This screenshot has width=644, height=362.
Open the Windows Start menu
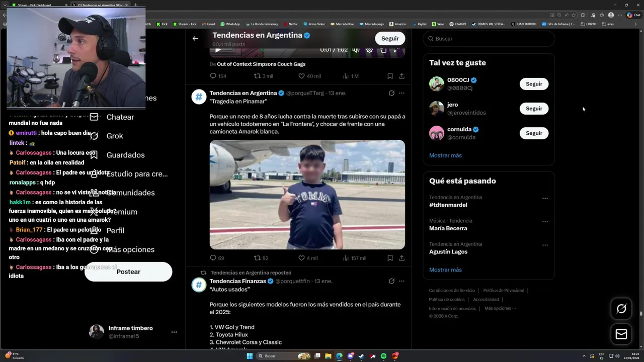pyautogui.click(x=250, y=356)
